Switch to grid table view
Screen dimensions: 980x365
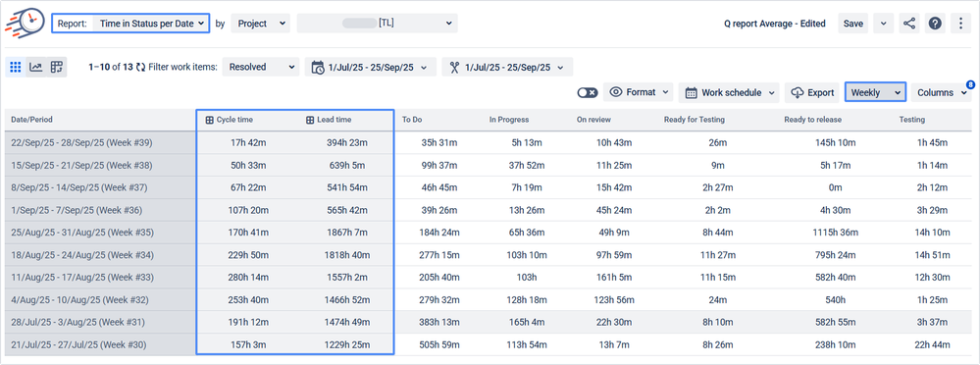tap(16, 67)
